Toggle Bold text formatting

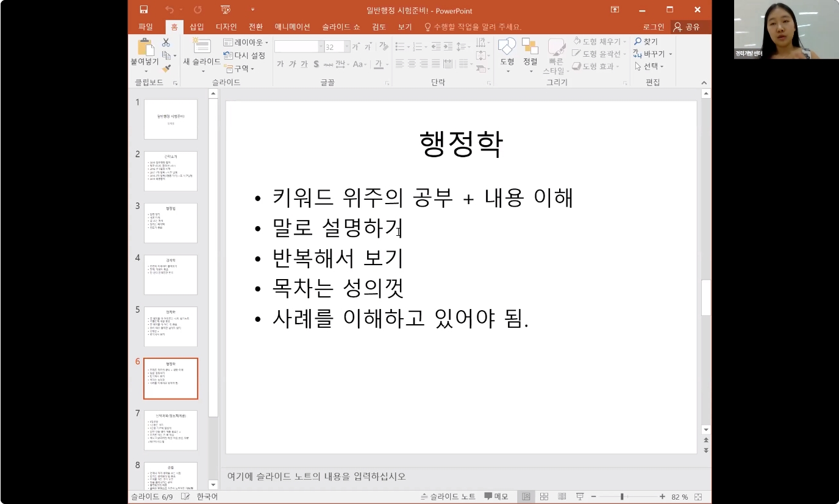[280, 64]
